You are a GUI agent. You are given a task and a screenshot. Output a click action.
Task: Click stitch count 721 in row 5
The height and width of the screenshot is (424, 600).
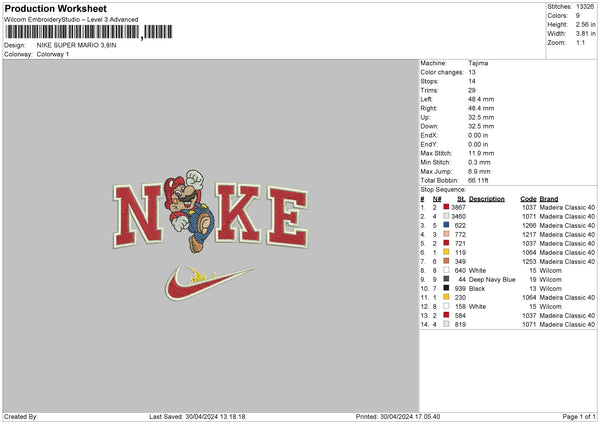[x=460, y=243]
